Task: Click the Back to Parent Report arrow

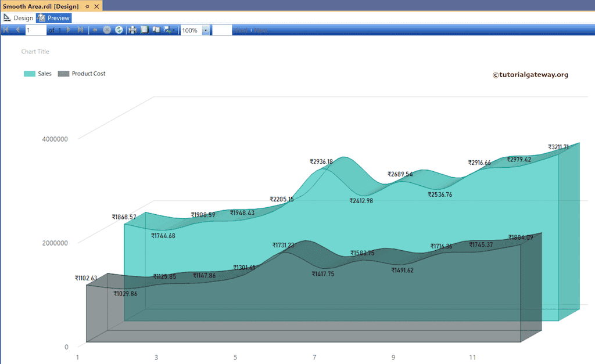Action: 94,30
